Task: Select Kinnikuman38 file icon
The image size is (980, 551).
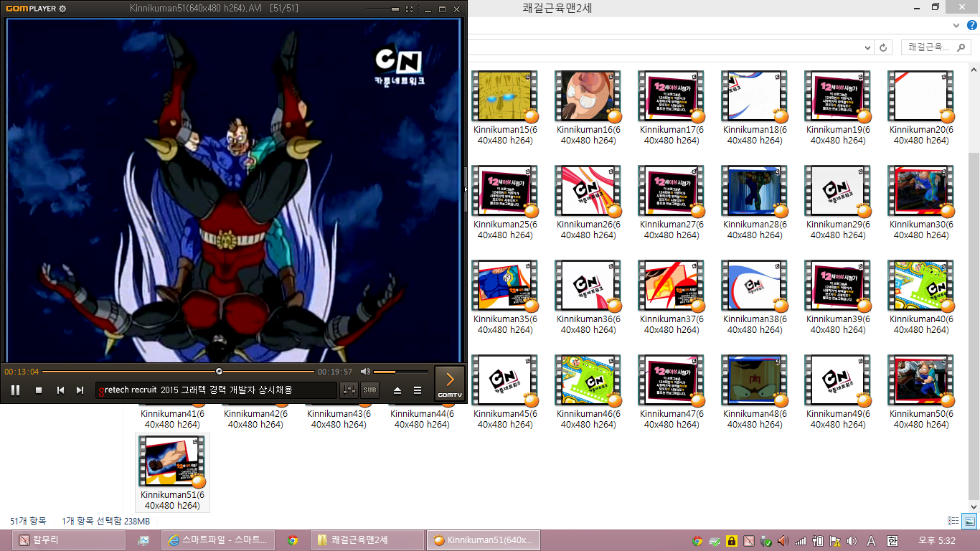Action: pyautogui.click(x=753, y=286)
